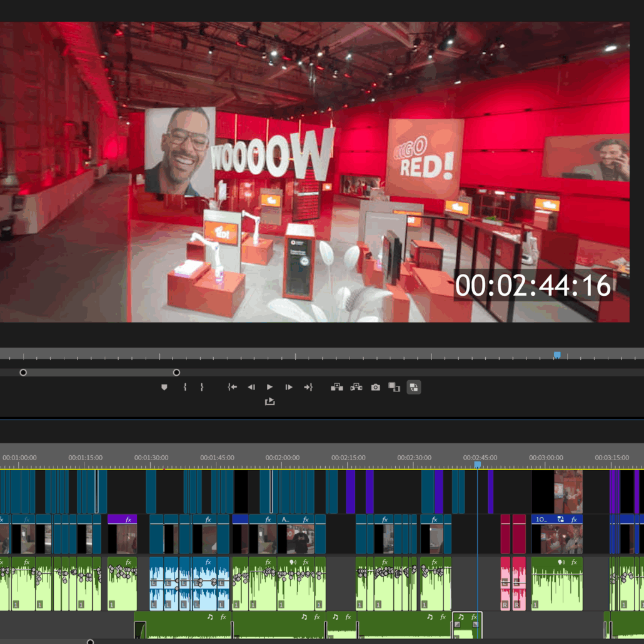Viewport: 644px width, 644px height.
Task: Select the purple upper-track clip just right of the playhead
Action: pyautogui.click(x=490, y=491)
